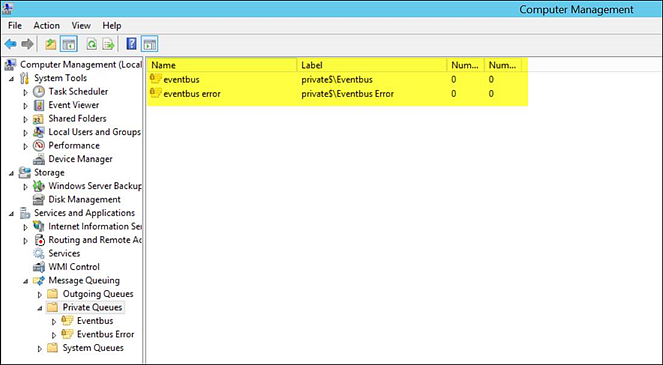Open Help via the question mark icon

(132, 44)
